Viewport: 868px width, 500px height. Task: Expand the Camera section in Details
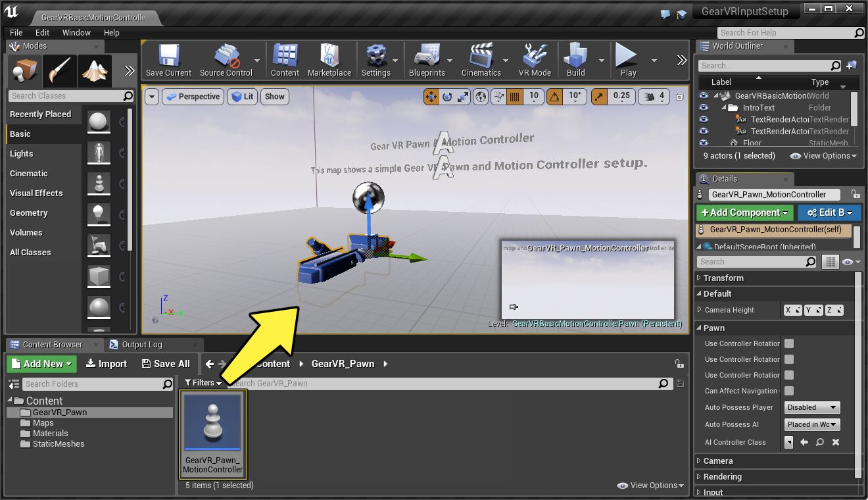(718, 461)
